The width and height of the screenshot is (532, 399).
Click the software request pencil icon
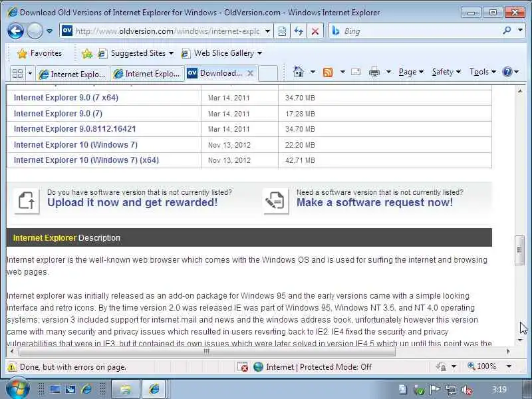tap(275, 201)
